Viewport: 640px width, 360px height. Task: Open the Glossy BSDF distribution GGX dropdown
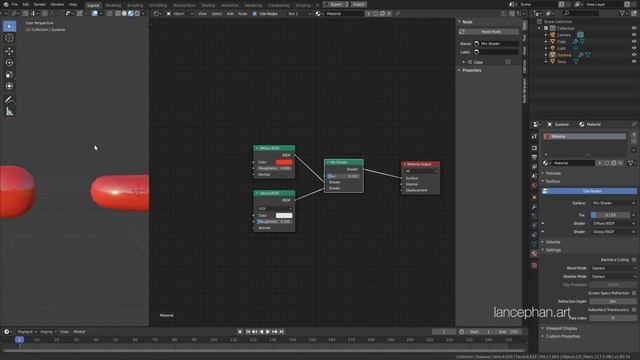(274, 209)
